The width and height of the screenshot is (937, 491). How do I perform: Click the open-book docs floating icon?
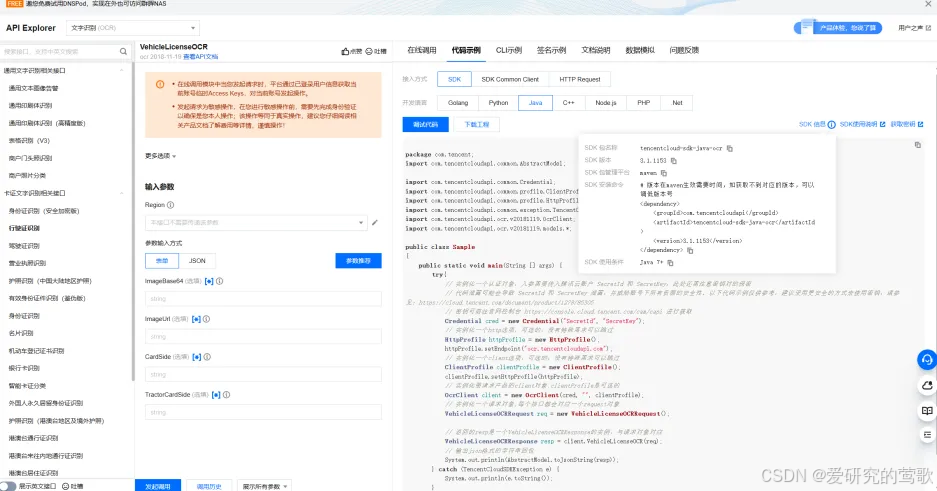[x=927, y=411]
